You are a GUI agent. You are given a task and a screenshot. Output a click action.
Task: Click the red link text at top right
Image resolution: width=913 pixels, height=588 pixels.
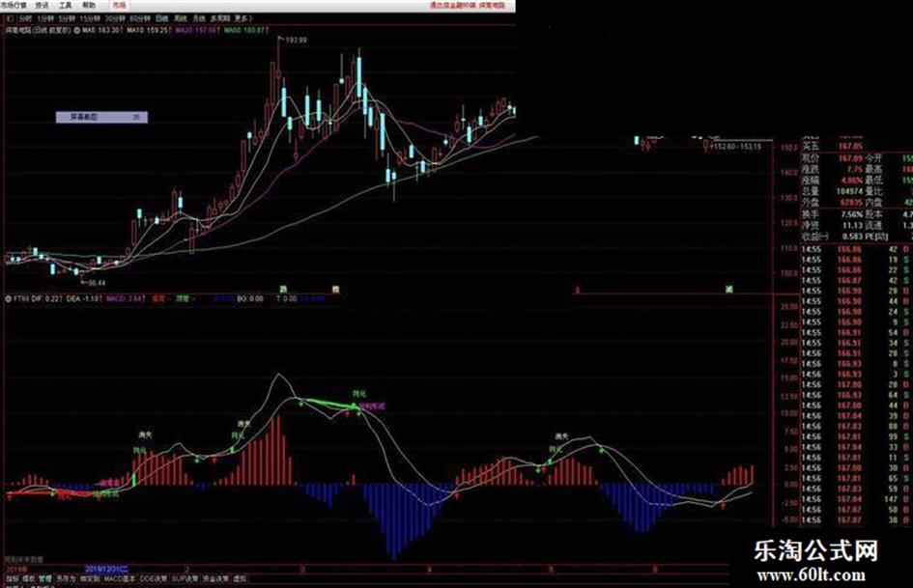(468, 5)
